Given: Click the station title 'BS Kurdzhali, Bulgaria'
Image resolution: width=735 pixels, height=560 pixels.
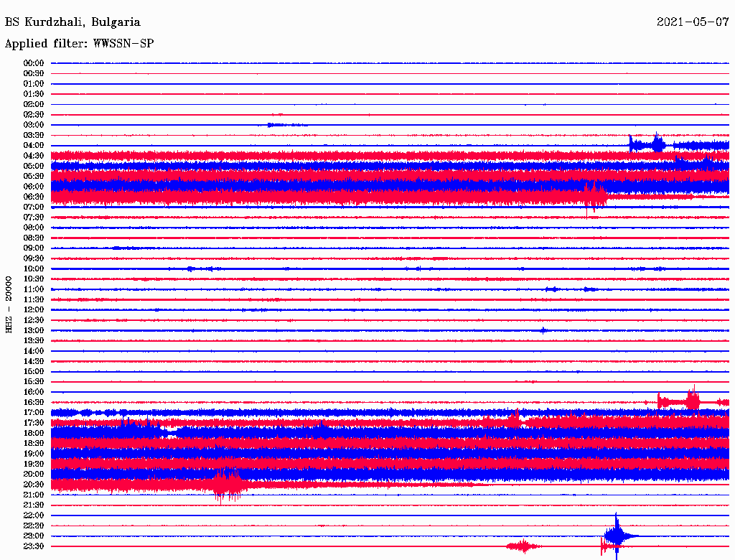Looking at the screenshot, I should (72, 22).
